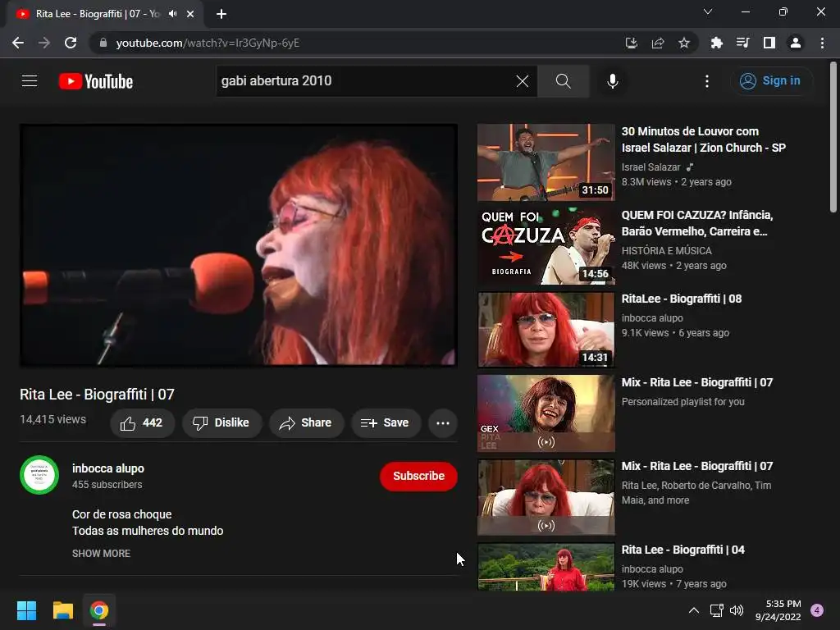Screen dimensions: 840x630
Task: Open the clock showing 5:35 PM
Action: click(778, 610)
